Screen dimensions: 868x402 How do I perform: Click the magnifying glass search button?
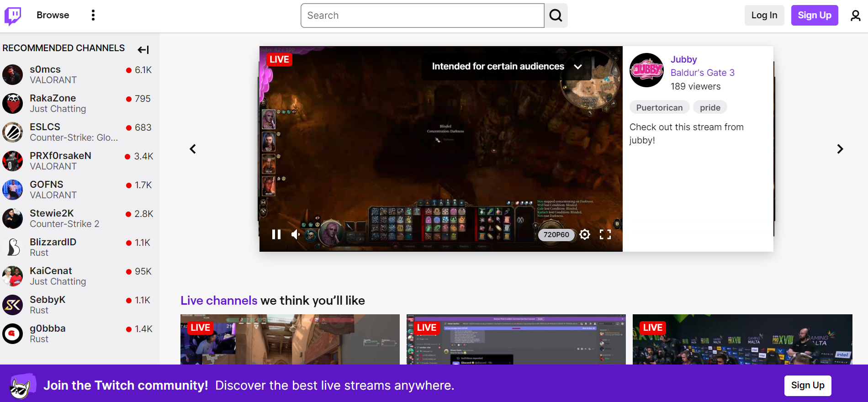(x=556, y=16)
